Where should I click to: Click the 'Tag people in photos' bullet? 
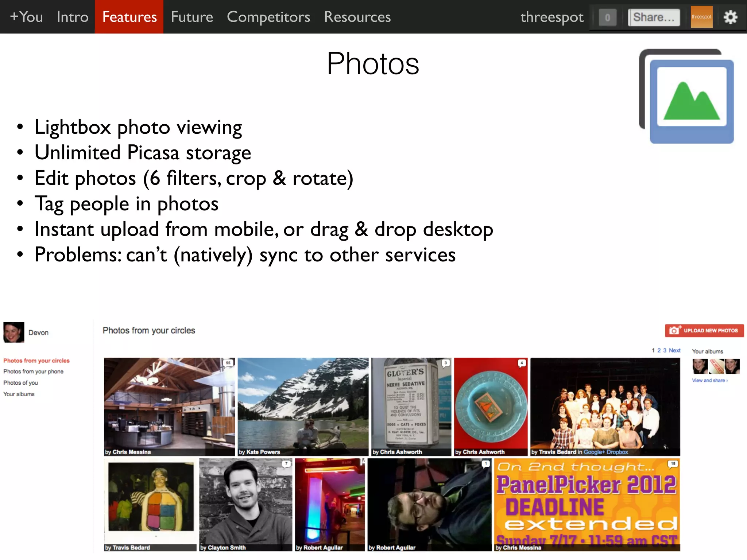126,204
